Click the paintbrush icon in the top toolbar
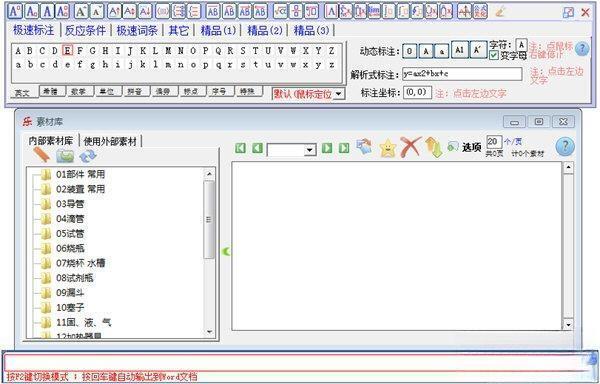 pyautogui.click(x=500, y=12)
